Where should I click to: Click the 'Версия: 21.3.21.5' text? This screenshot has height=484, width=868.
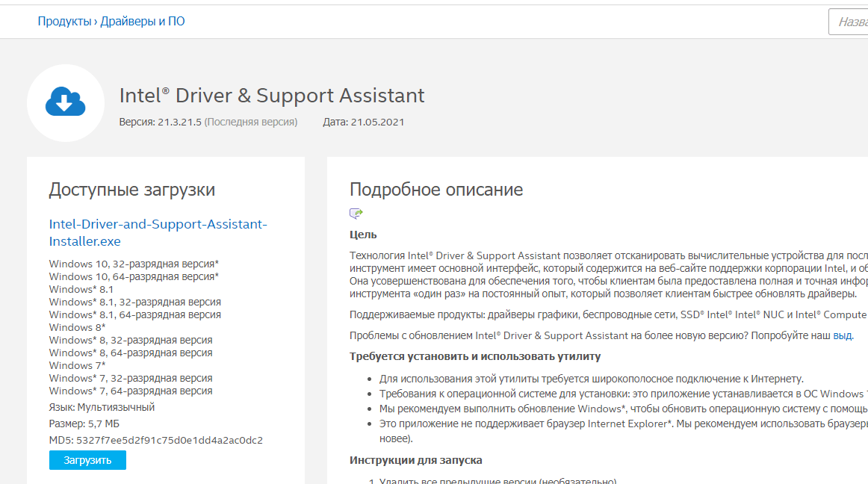[160, 122]
